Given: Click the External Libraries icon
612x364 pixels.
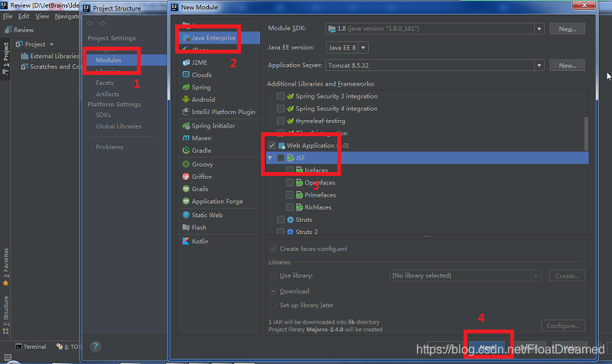Looking at the screenshot, I should 24,56.
